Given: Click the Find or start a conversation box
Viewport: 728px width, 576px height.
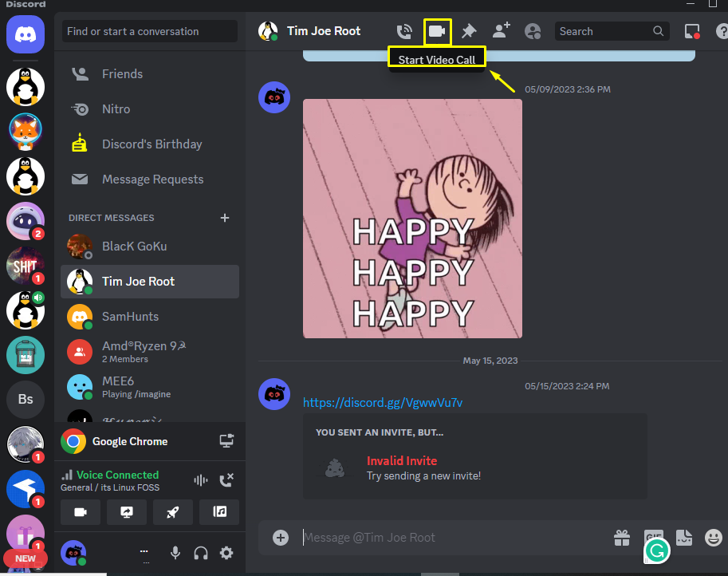Looking at the screenshot, I should [x=149, y=31].
